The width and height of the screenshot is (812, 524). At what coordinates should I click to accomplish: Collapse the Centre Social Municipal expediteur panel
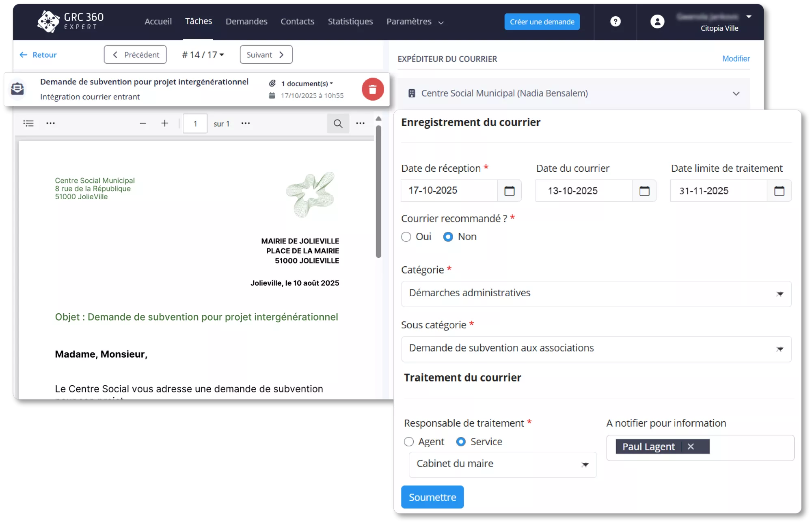coord(736,93)
